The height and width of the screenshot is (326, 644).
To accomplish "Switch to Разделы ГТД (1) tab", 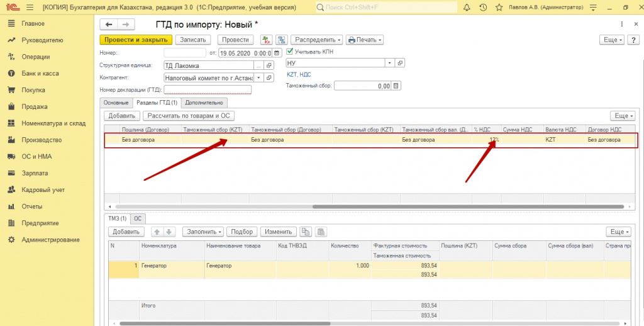I will [157, 103].
